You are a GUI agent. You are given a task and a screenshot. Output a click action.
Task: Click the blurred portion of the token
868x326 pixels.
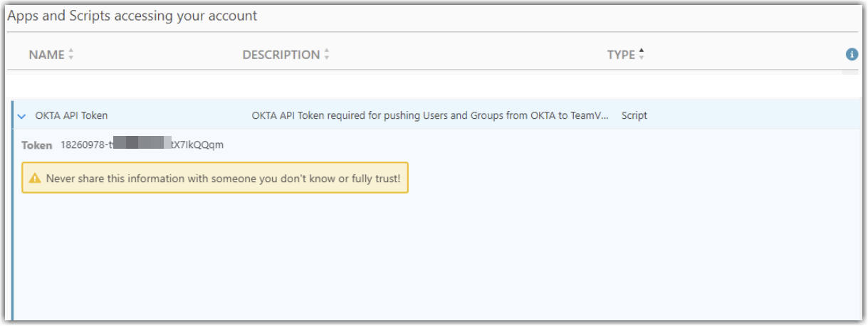click(142, 145)
